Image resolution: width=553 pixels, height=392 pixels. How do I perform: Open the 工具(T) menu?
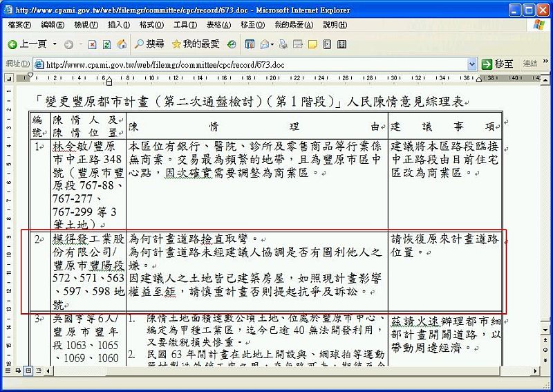(x=185, y=25)
